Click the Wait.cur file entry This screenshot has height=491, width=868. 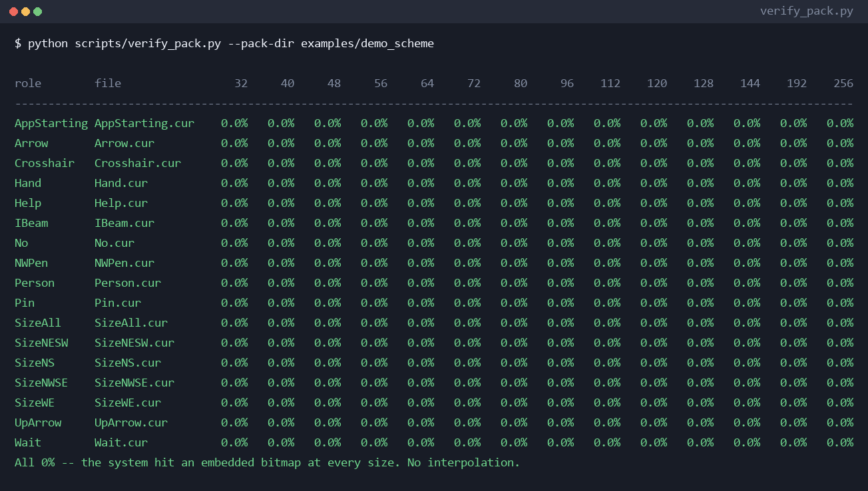[x=121, y=442]
